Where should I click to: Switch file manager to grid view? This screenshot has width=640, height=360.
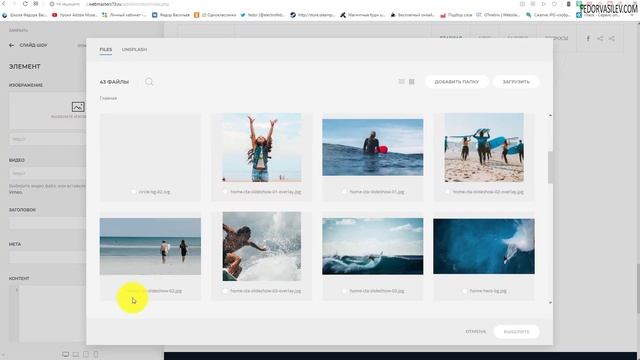point(412,82)
